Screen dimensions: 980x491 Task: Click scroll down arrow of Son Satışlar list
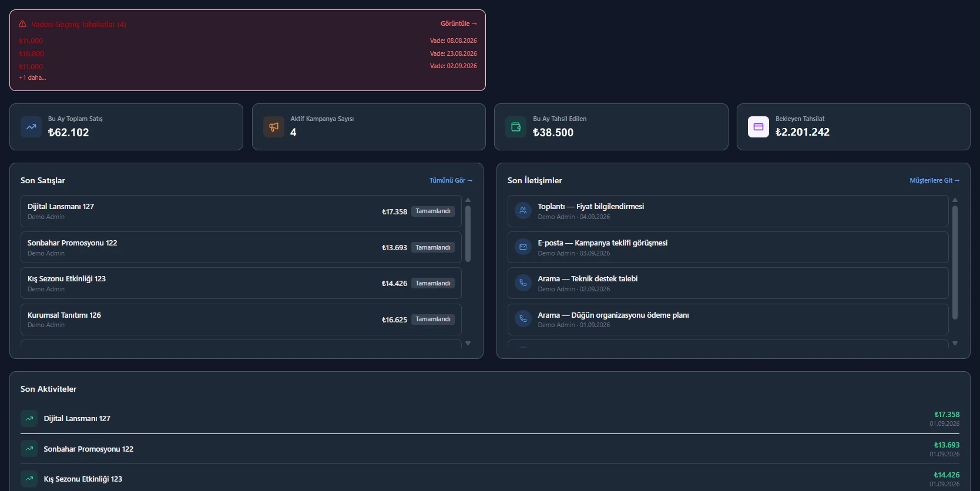[468, 343]
